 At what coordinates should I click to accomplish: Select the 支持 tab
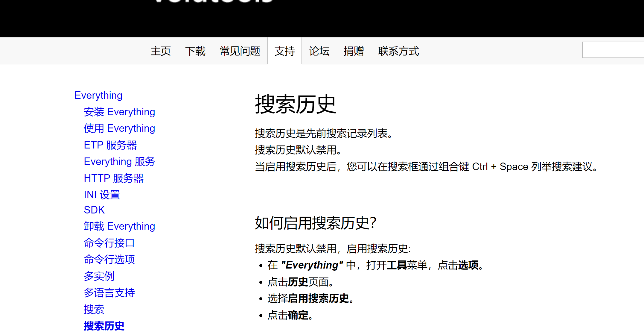[284, 51]
